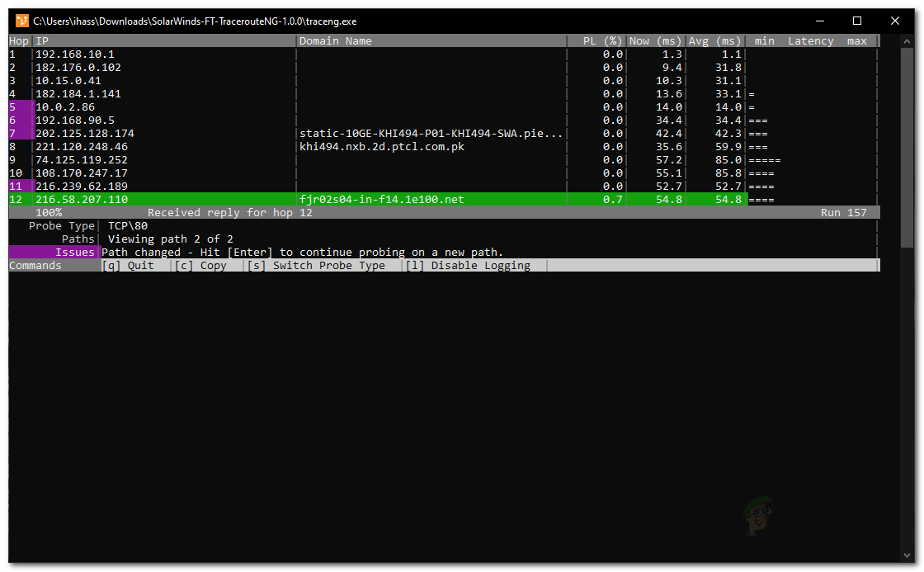Click the 100% progress indicator
Screen dimensions: 924x572
pos(49,212)
